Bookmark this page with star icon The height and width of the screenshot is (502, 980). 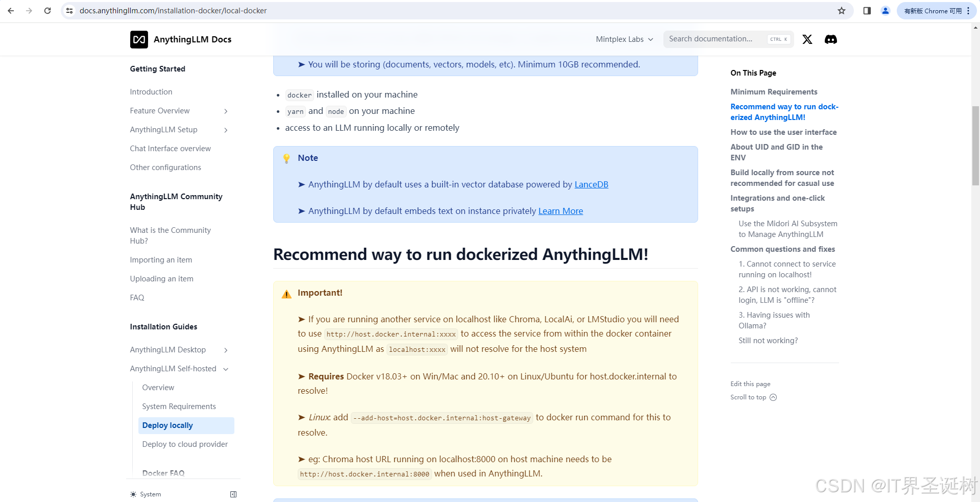click(x=842, y=11)
